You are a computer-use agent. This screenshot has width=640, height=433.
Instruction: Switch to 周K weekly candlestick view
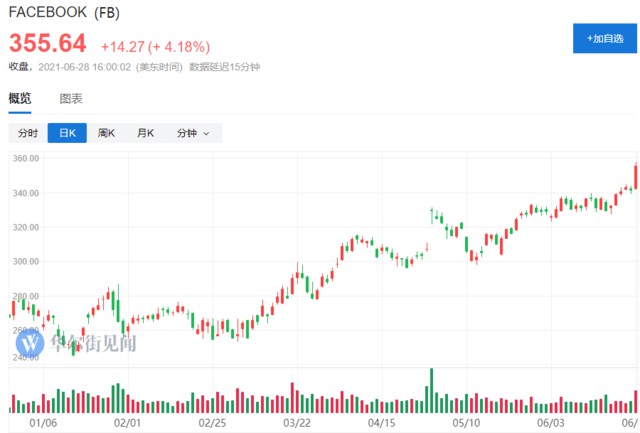(106, 133)
